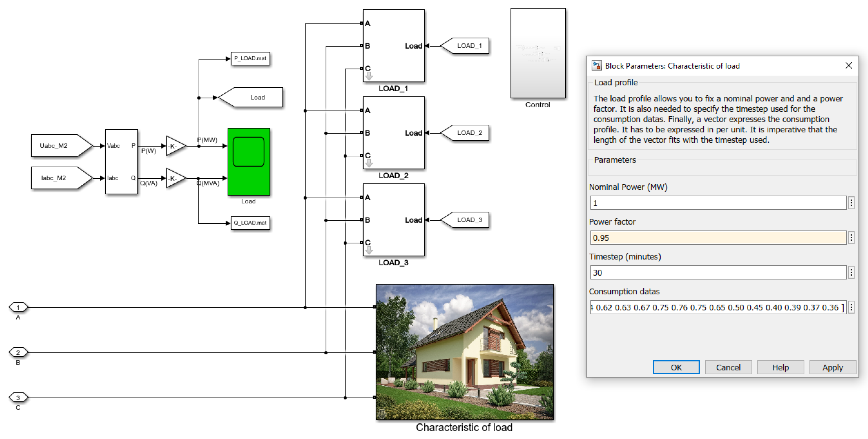This screenshot has height=439, width=868.
Task: Open Consumption datas field options menu
Action: pyautogui.click(x=851, y=307)
